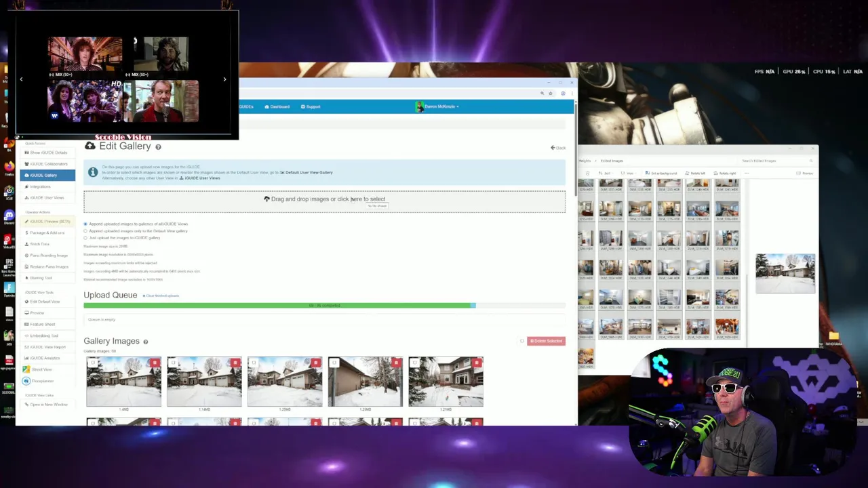Expand the Darren McKenzie user dropdown
The image size is (868, 488).
438,106
